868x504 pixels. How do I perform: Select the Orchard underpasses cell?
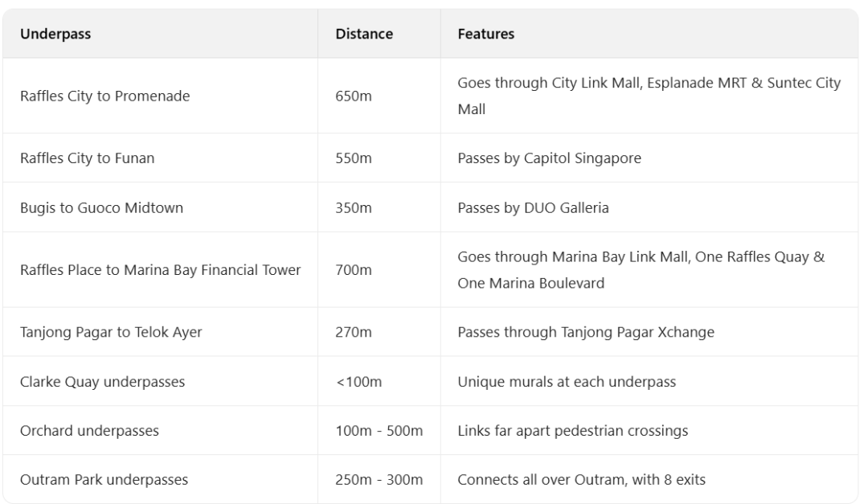89,431
